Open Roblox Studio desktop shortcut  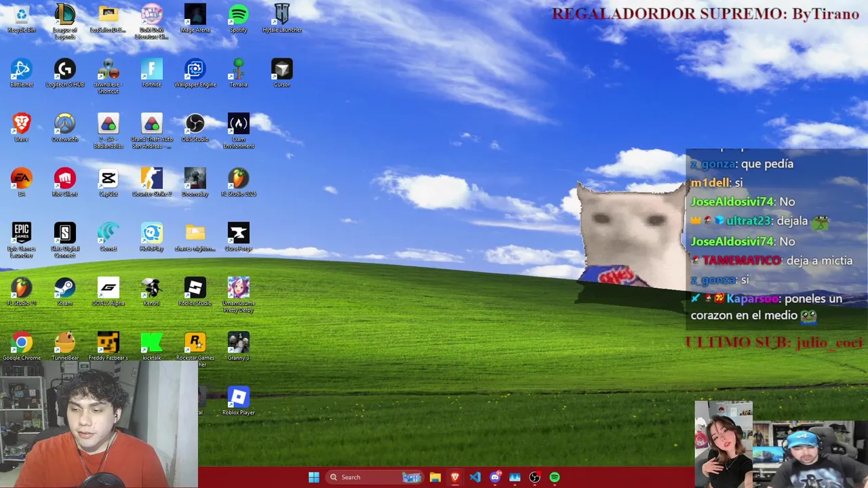click(195, 291)
